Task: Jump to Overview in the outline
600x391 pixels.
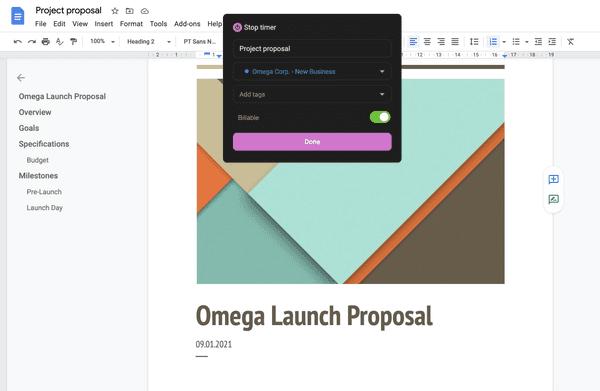Action: pyautogui.click(x=35, y=112)
